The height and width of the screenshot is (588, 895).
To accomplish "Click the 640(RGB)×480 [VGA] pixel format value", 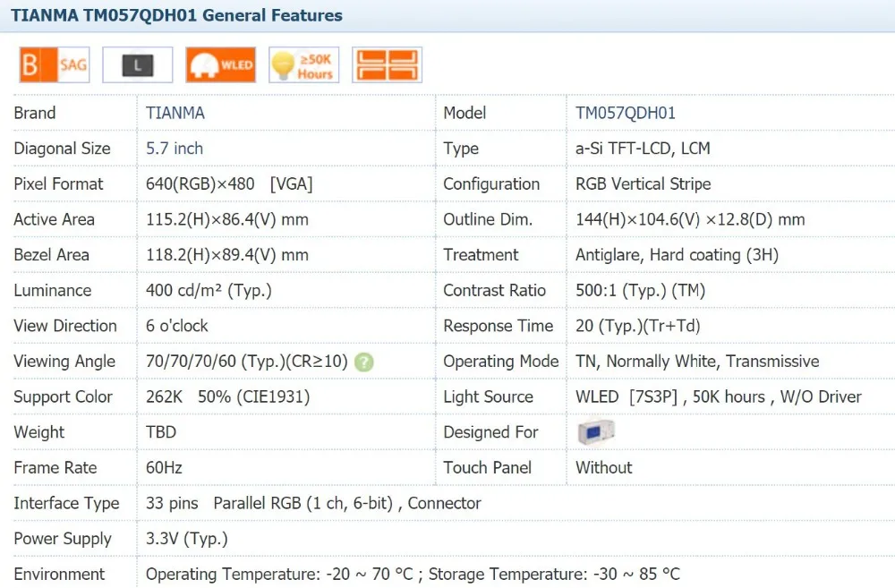I will click(x=229, y=183).
